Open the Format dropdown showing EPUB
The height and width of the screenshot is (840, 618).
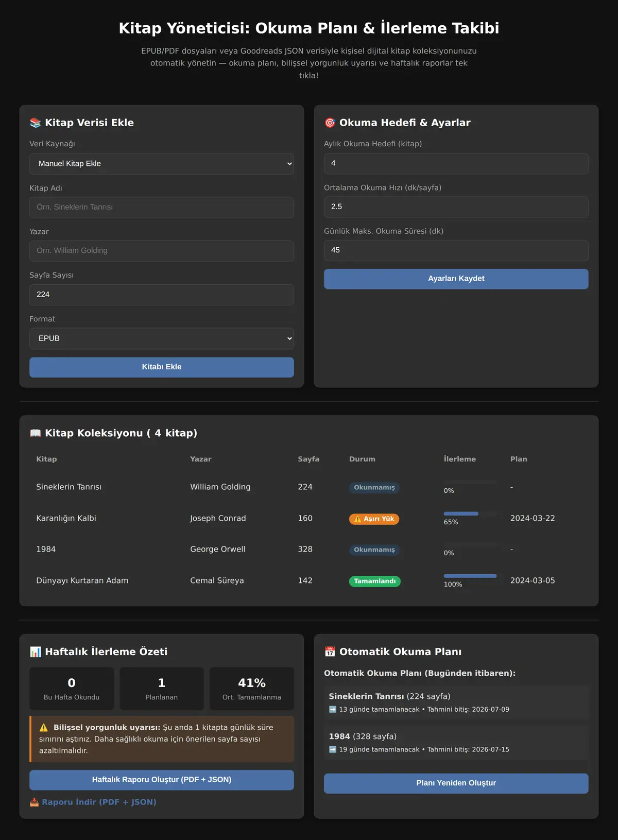pos(162,338)
